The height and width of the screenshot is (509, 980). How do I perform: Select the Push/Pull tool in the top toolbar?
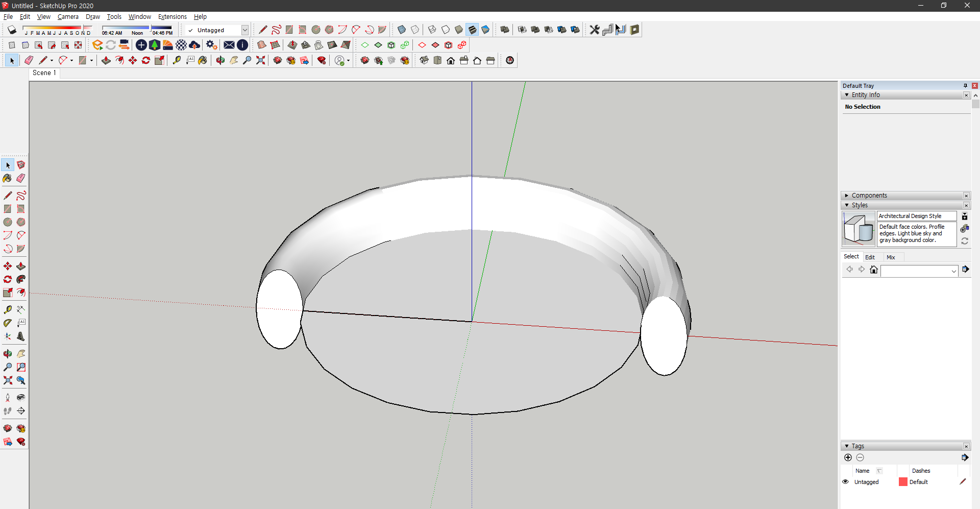point(106,60)
